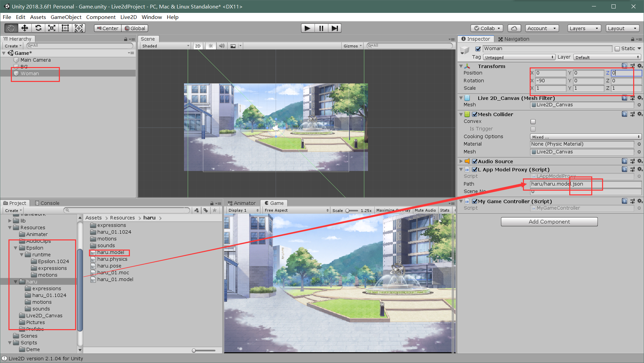Disable My Game Controller script
644x363 pixels.
[475, 201]
